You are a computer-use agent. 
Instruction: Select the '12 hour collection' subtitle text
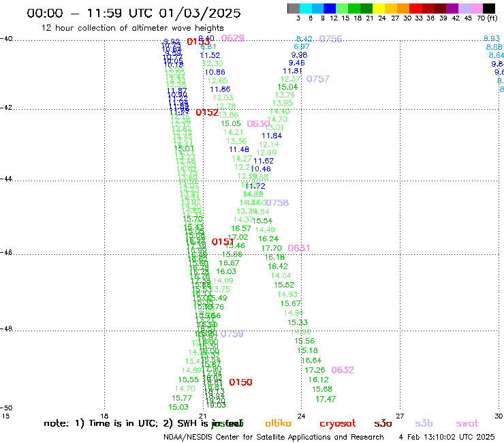(132, 28)
